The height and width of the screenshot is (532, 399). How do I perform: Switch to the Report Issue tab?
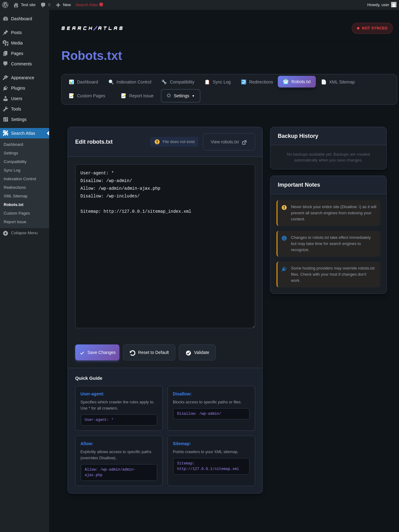[138, 96]
